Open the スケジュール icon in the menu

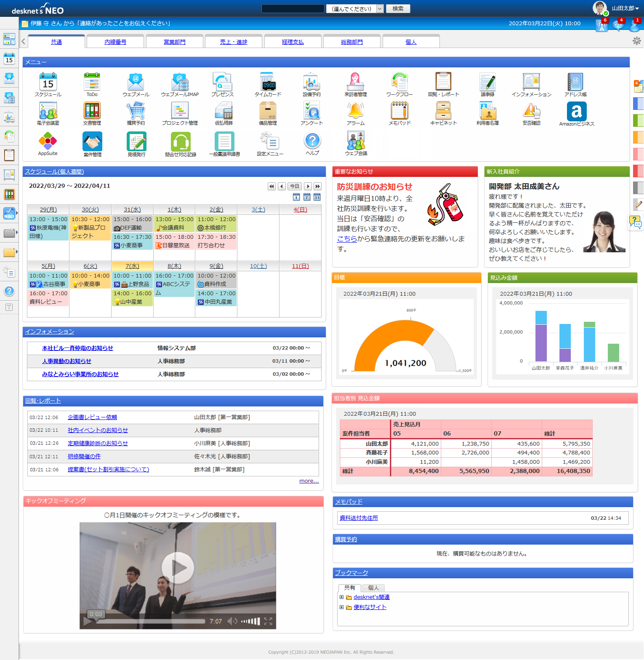[x=48, y=82]
